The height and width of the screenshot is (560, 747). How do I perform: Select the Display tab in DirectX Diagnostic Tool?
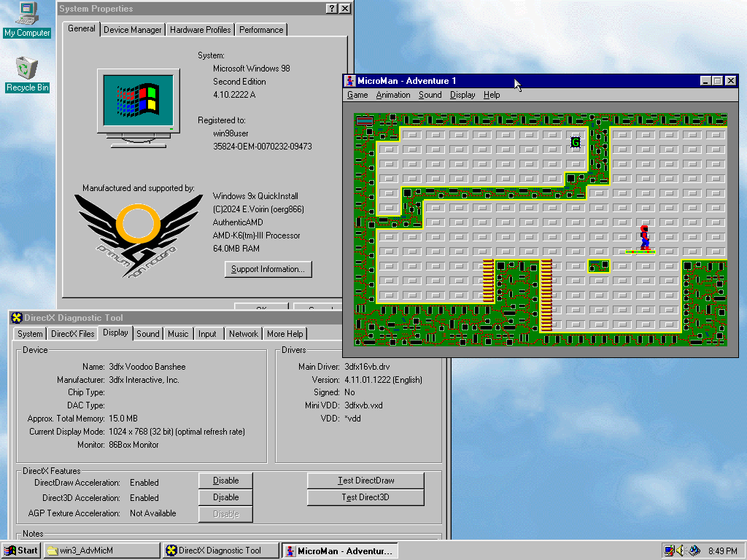116,332
